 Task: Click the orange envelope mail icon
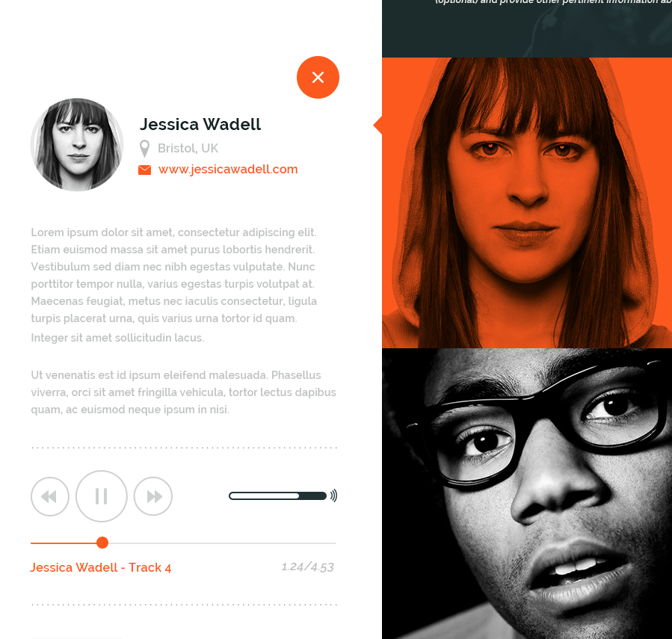[145, 170]
